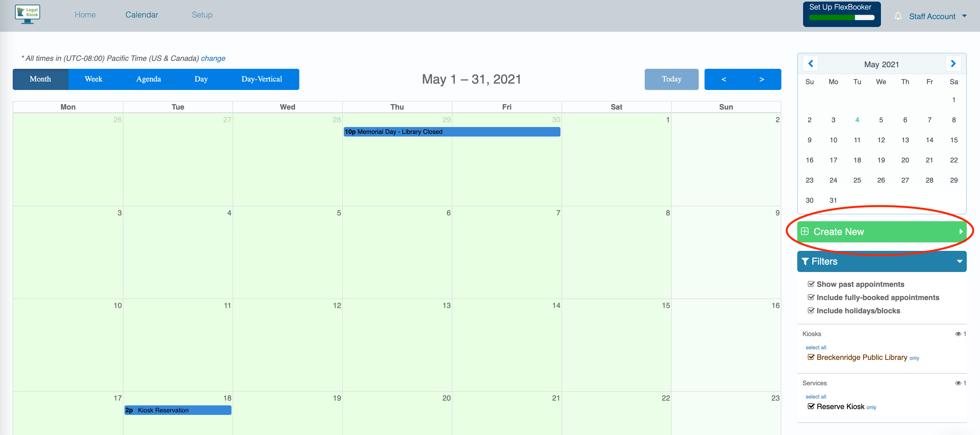The width and height of the screenshot is (980, 435).
Task: Go to previous month in mini calendar
Action: 810,64
